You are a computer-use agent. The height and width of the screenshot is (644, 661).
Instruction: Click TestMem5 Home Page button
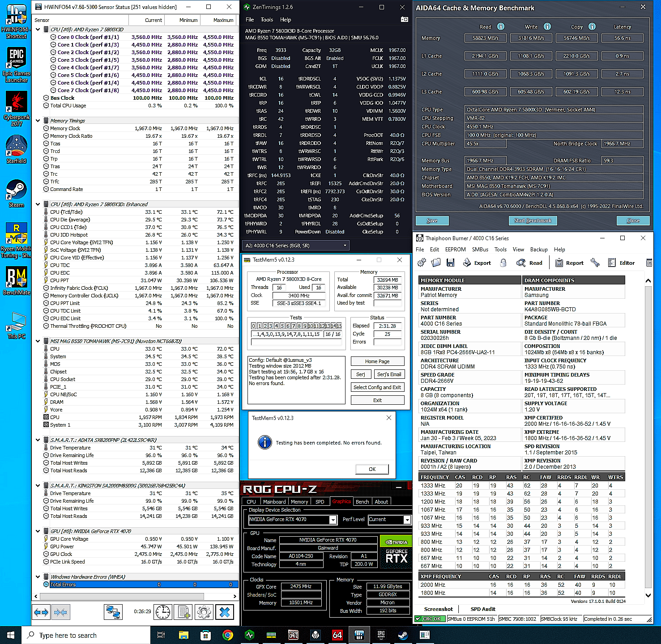click(x=377, y=361)
